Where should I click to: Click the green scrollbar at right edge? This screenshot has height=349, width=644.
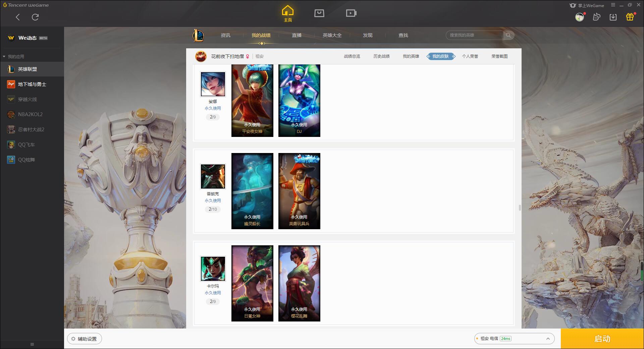(x=642, y=271)
